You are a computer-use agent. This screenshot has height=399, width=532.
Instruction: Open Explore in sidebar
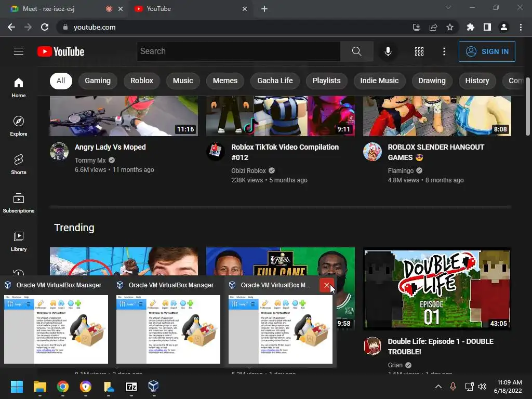point(19,126)
